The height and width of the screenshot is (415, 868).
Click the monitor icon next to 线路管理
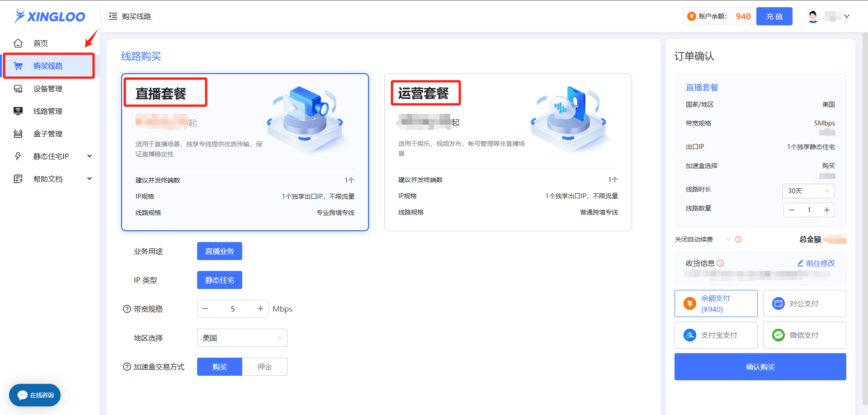click(18, 111)
